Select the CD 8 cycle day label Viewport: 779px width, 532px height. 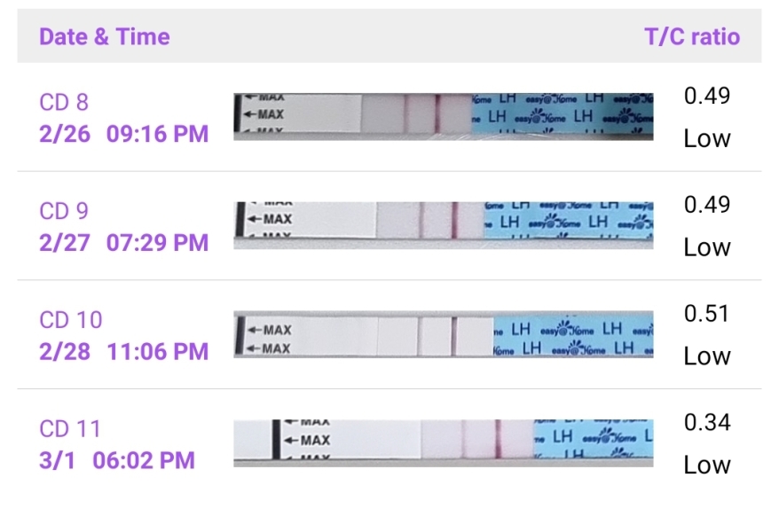pos(64,102)
